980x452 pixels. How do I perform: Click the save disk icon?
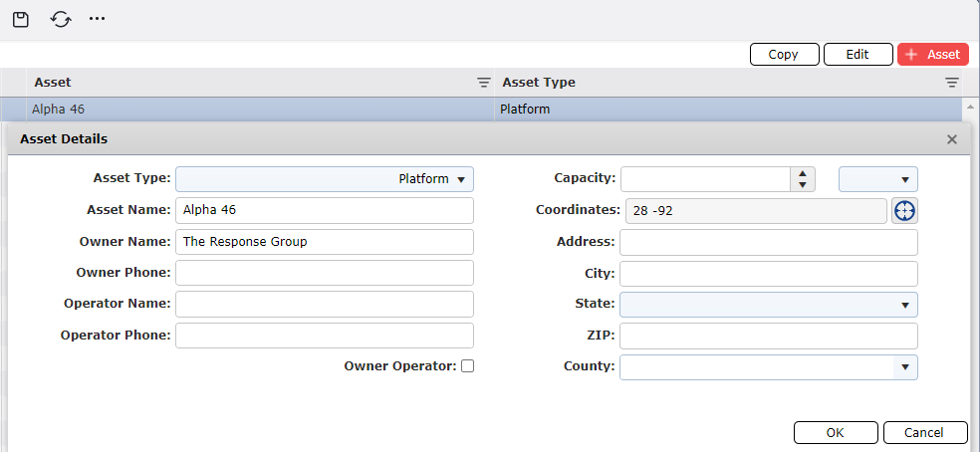[21, 19]
